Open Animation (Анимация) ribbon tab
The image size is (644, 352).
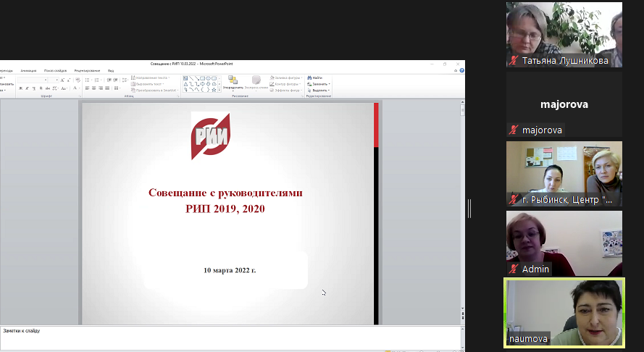[x=28, y=71]
